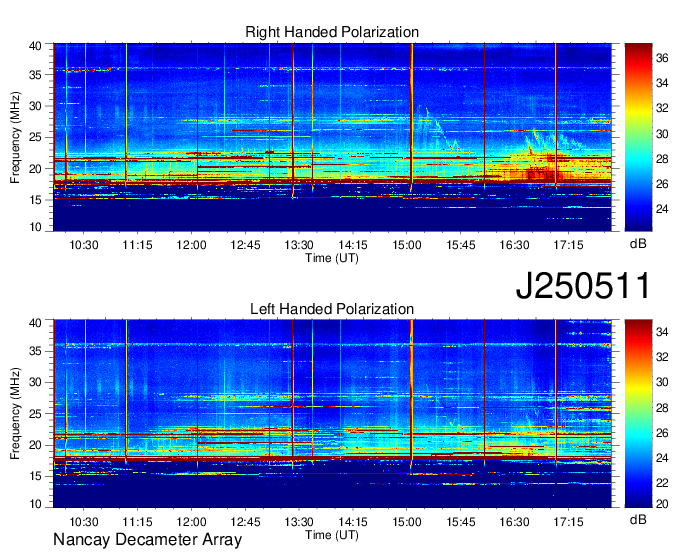Click the 36 value on the upper colorbar
The width and height of the screenshot is (680, 552).
[662, 58]
